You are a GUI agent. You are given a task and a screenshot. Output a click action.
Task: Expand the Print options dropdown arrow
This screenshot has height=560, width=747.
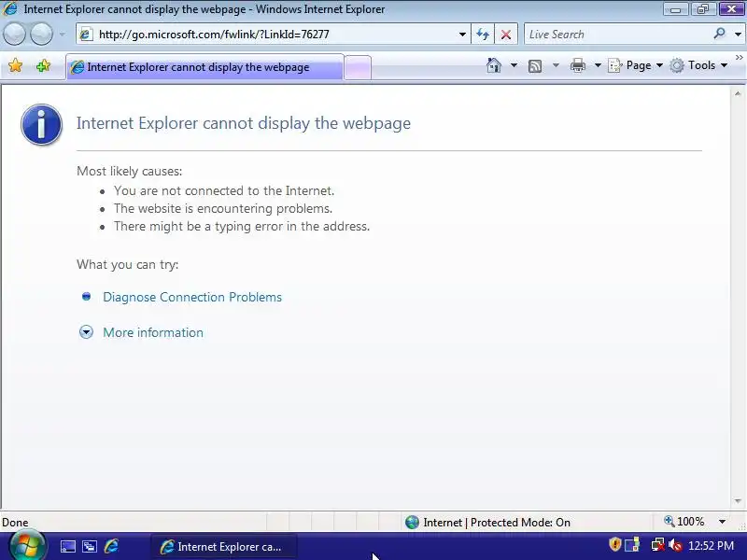point(598,65)
